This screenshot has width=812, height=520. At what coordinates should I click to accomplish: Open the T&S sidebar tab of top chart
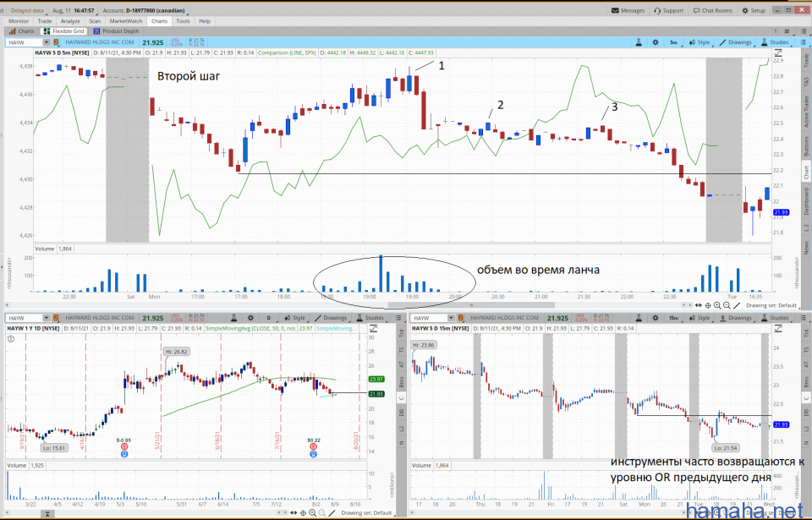(806, 82)
